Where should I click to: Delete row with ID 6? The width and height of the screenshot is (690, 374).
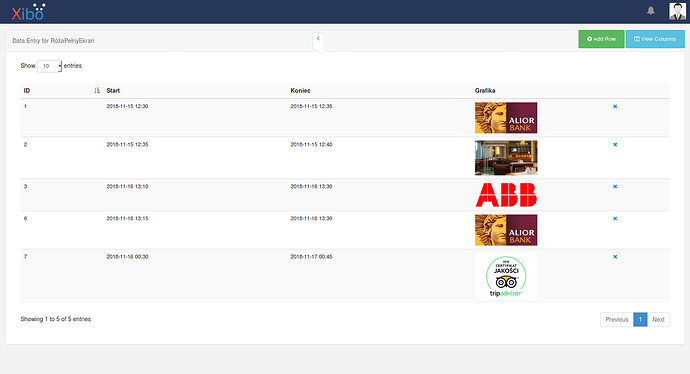[x=615, y=219]
